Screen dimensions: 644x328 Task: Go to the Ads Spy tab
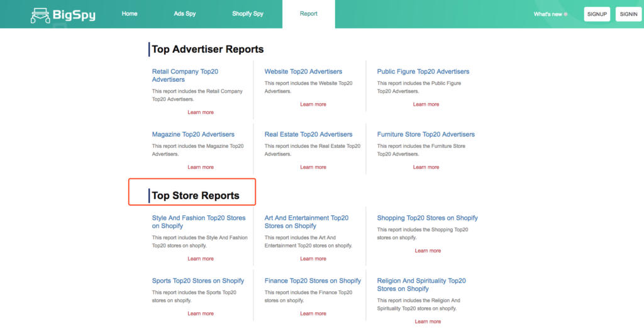pyautogui.click(x=185, y=14)
